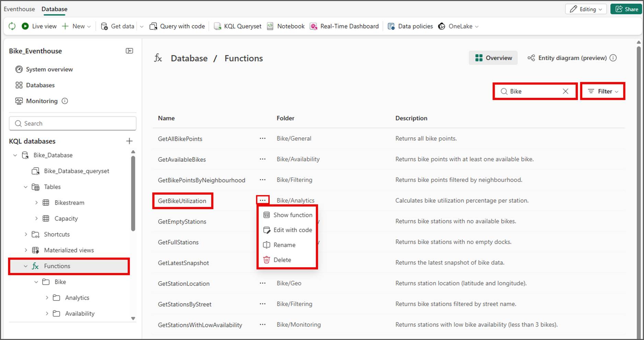
Task: Open Query with code
Action: [177, 26]
